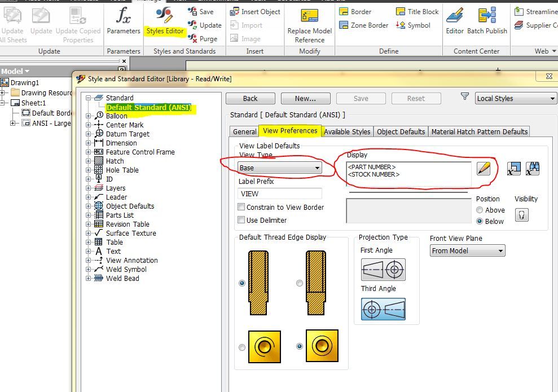Switch to View Preferences tab
The height and width of the screenshot is (392, 558).
pyautogui.click(x=290, y=130)
